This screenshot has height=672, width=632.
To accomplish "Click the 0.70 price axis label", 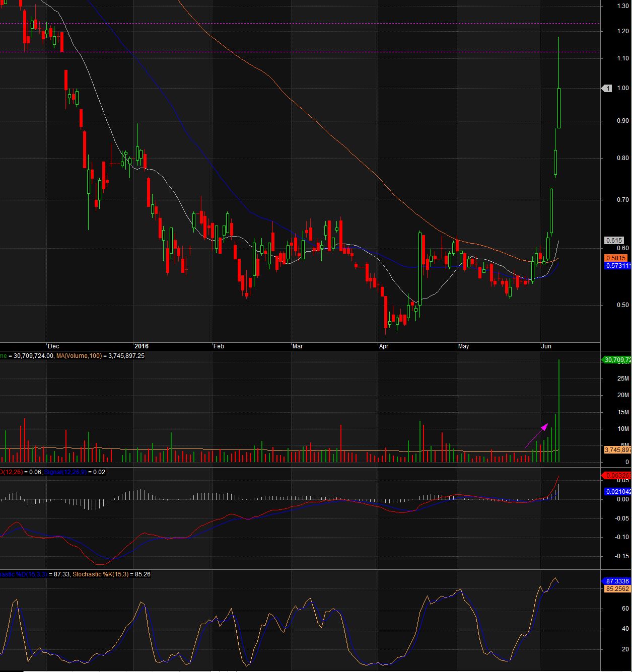I will coord(622,200).
